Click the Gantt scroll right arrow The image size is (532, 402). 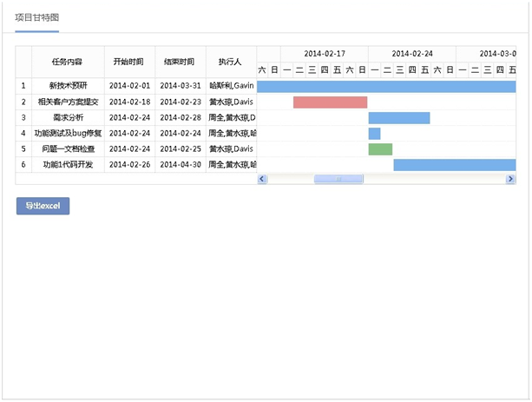pos(510,179)
